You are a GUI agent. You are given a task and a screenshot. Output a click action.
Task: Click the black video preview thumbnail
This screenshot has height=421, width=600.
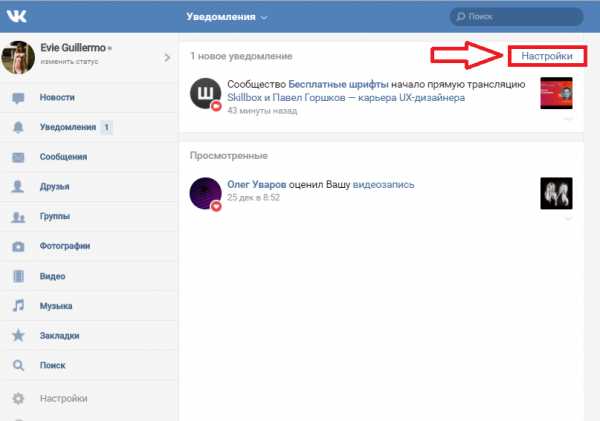point(556,193)
